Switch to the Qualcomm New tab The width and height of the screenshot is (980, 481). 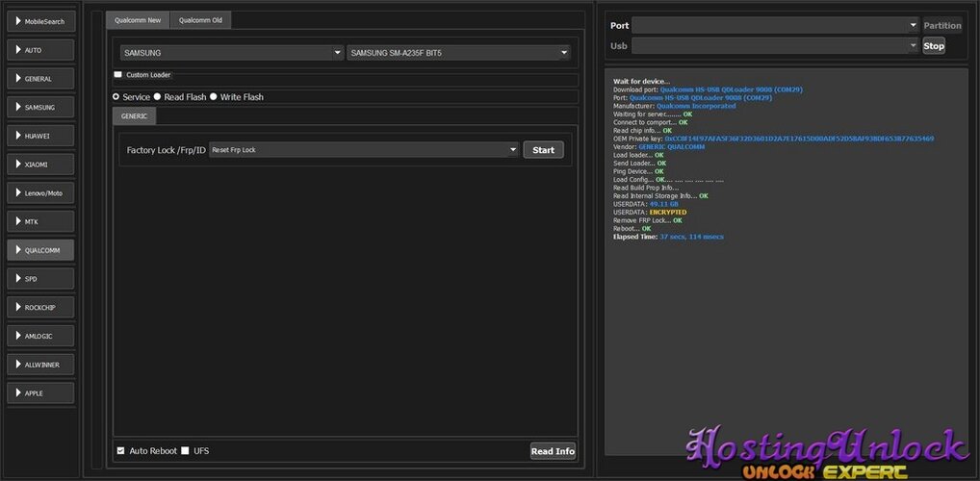[138, 20]
